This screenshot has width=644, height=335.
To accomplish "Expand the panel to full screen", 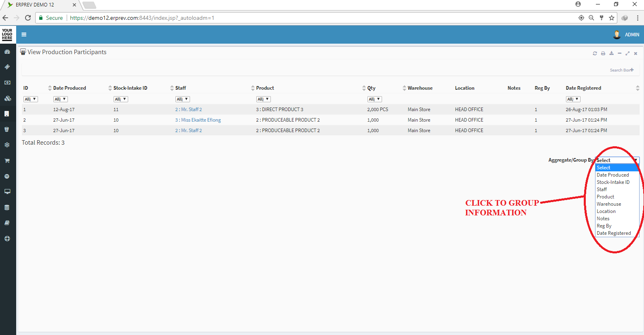I will (x=627, y=53).
